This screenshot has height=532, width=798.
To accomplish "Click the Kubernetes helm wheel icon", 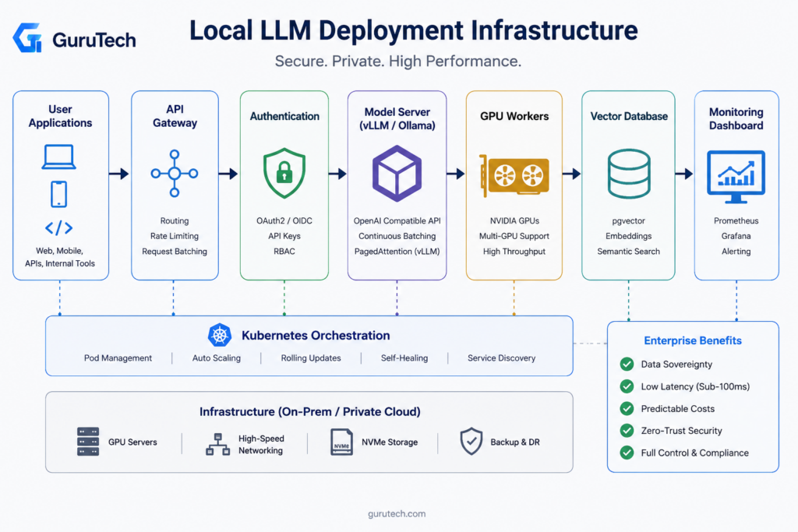I will [x=220, y=335].
